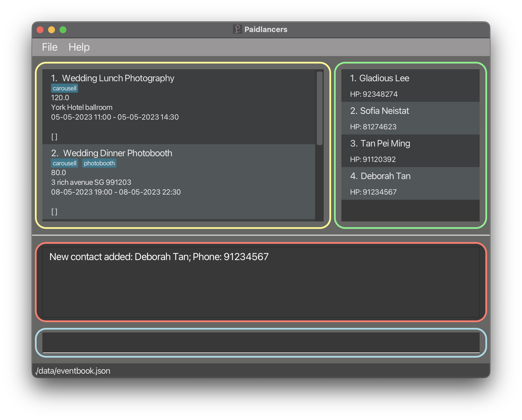
Task: Click the Paidlancers app icon in title bar
Action: [x=237, y=29]
